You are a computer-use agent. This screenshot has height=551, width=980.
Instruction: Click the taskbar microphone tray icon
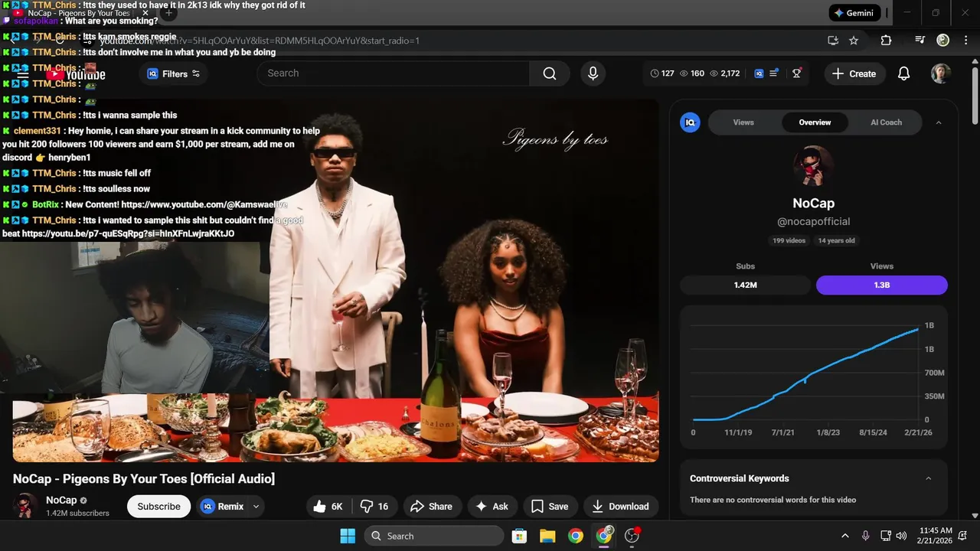pyautogui.click(x=865, y=536)
